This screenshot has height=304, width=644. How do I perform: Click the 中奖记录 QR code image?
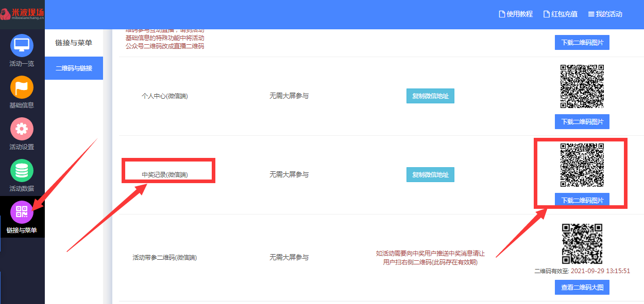582,165
